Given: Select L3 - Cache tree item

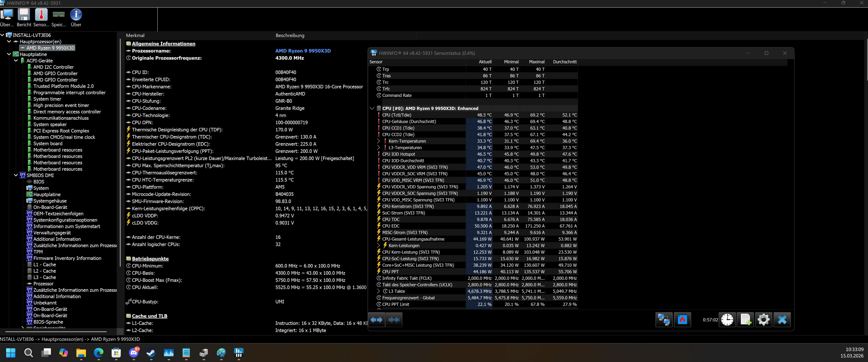Looking at the screenshot, I should 45,277.
